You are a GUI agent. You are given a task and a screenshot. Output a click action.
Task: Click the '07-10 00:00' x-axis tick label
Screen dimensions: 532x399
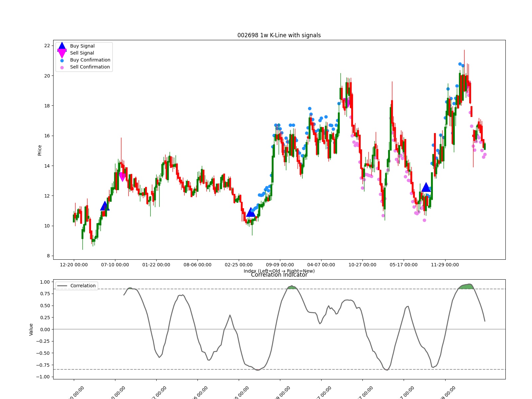click(x=115, y=265)
